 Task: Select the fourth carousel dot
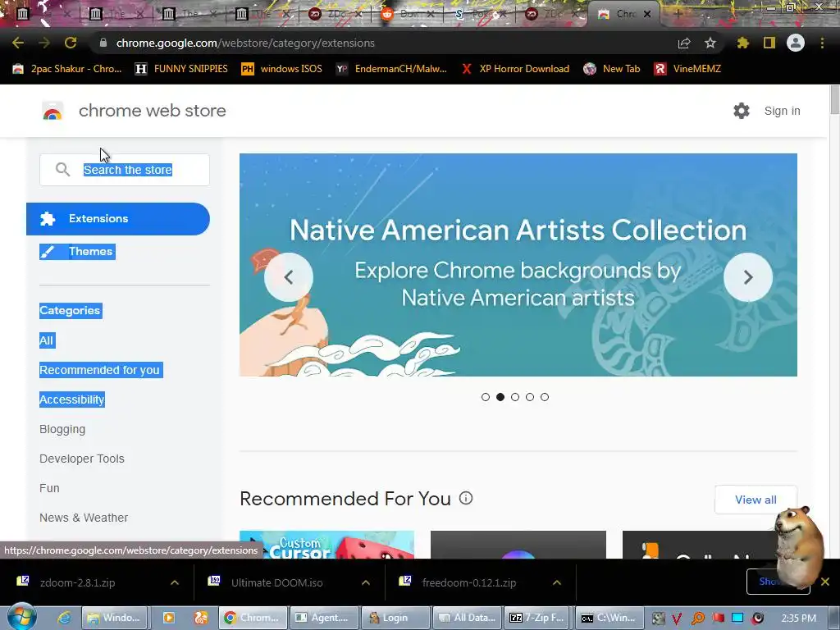(530, 397)
